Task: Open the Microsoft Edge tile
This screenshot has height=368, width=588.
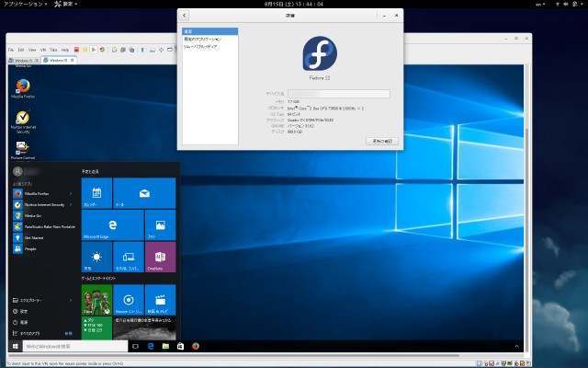Action: (x=112, y=224)
